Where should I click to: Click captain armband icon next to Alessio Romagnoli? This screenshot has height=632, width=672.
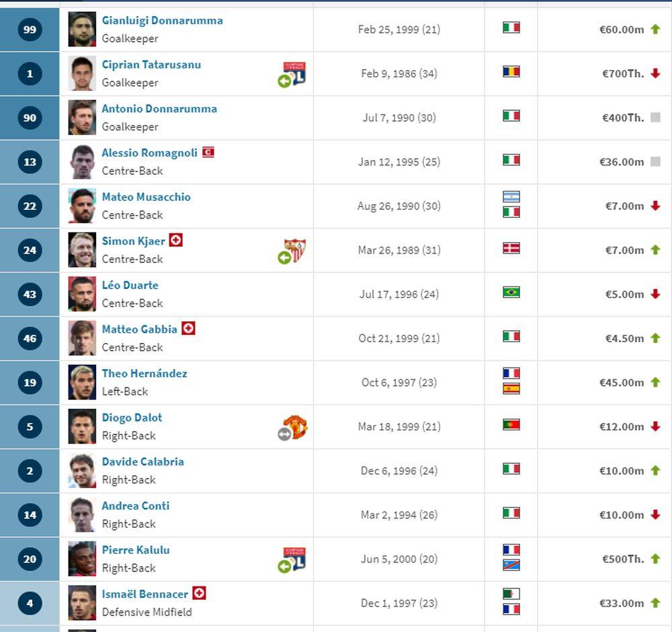coord(208,153)
